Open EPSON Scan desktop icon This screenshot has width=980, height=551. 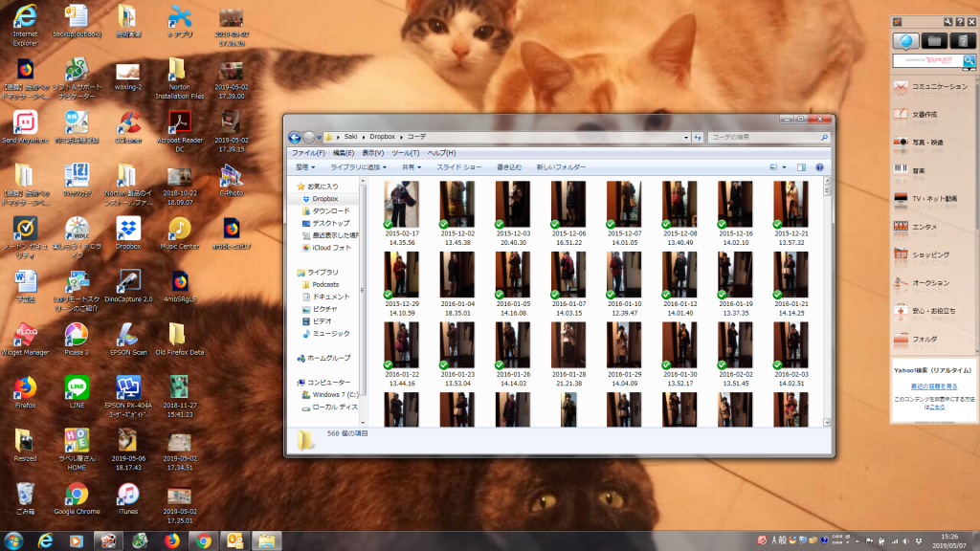(x=128, y=338)
